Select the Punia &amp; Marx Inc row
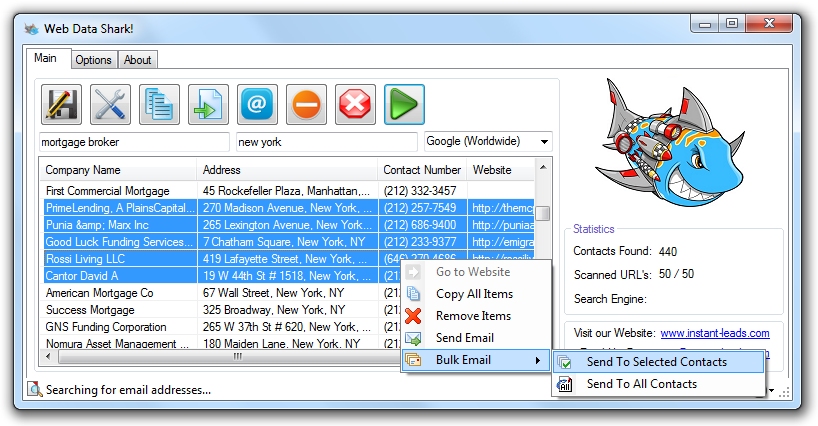818x426 pixels. pyautogui.click(x=287, y=225)
